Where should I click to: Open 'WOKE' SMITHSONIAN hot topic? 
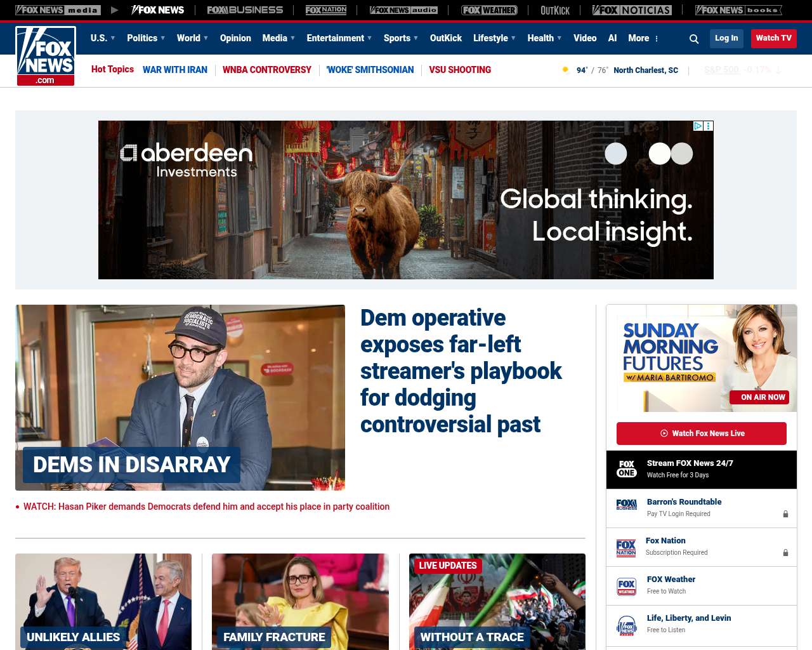pyautogui.click(x=370, y=70)
